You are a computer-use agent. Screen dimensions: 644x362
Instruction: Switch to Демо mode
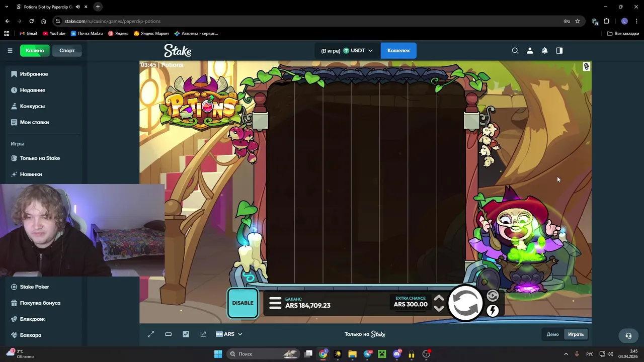click(552, 334)
